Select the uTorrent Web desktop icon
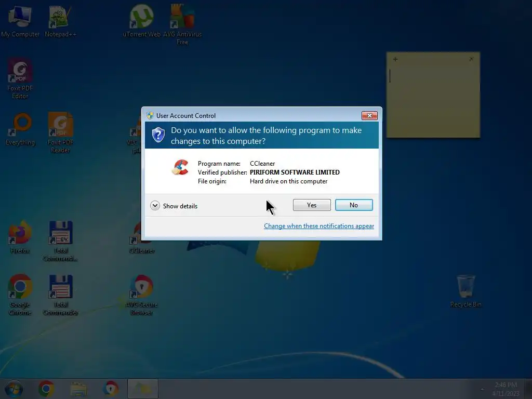 click(141, 21)
